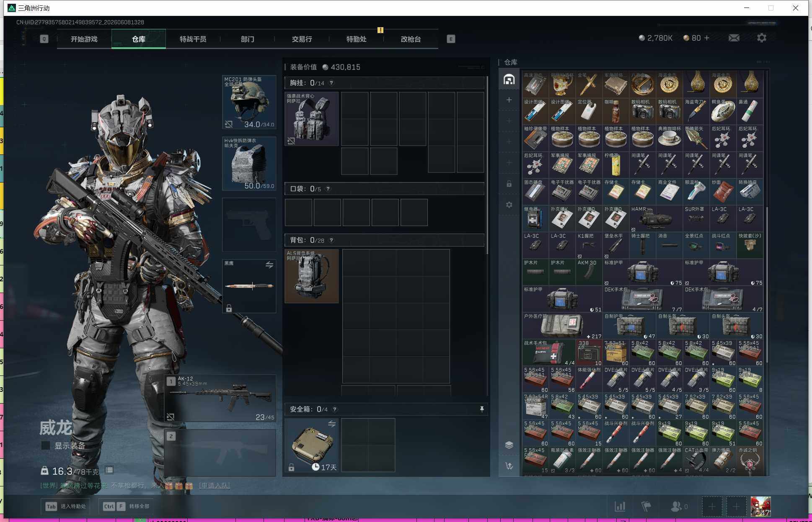
Task: Select the 体能强化剂 item
Action: click(589, 379)
